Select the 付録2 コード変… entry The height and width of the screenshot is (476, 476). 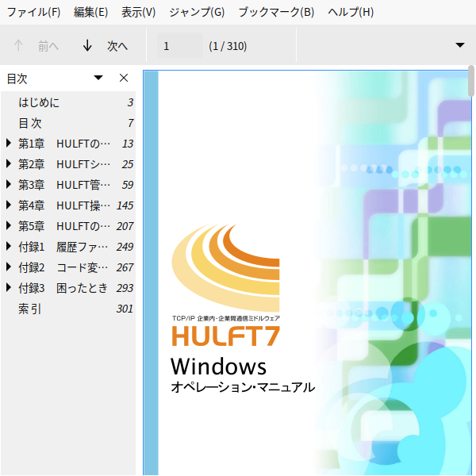(x=68, y=267)
